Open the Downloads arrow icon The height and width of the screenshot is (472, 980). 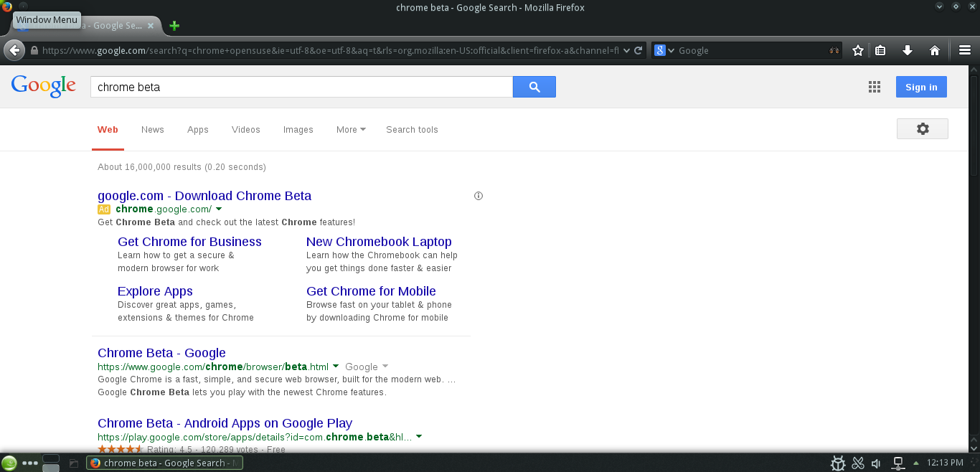click(x=908, y=50)
